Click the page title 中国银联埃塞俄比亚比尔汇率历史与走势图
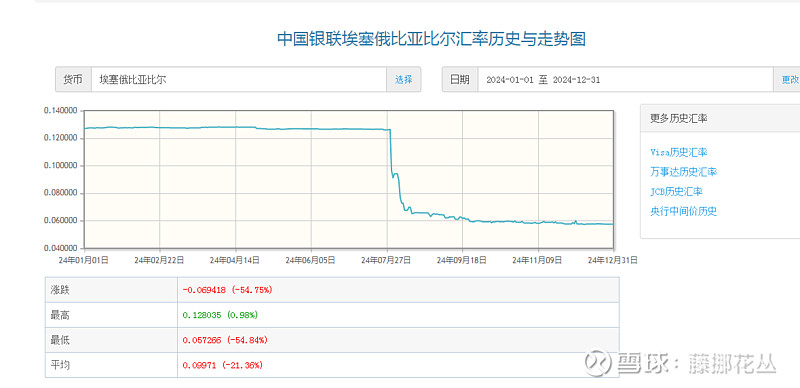 tap(431, 39)
